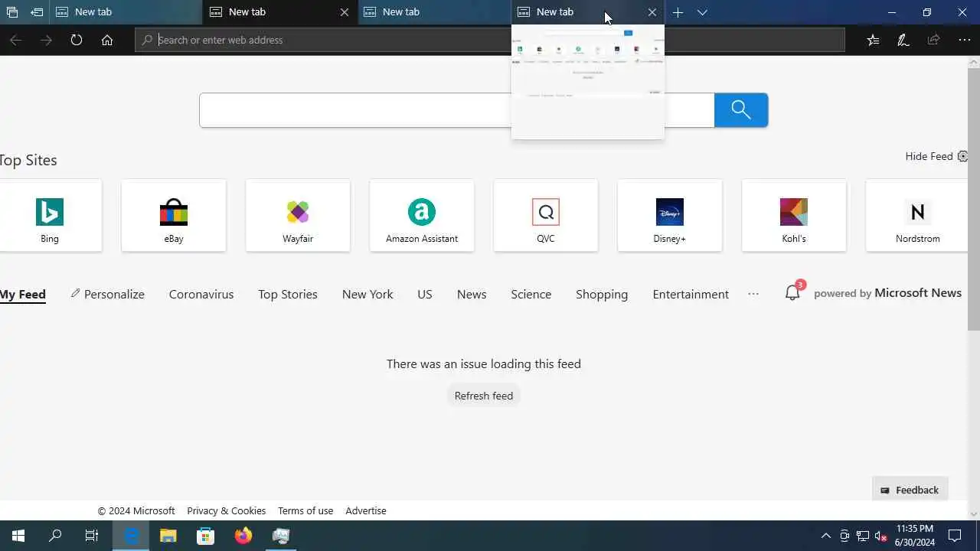980x551 pixels.
Task: Click the blue search magnifier button
Action: tap(741, 110)
